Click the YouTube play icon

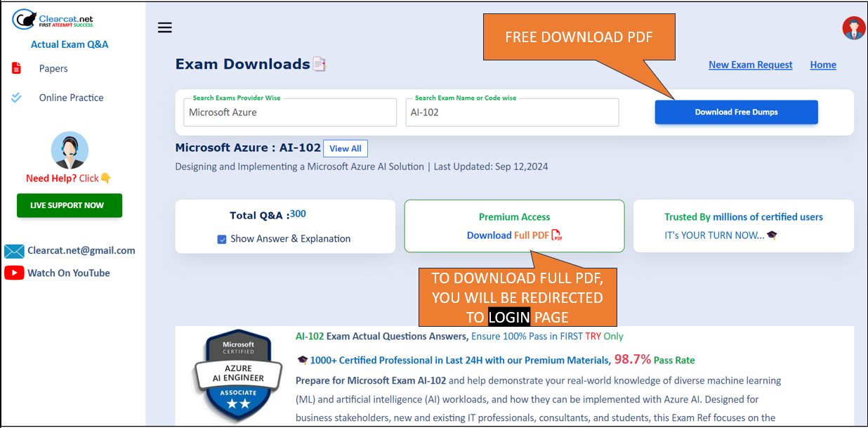[x=14, y=273]
